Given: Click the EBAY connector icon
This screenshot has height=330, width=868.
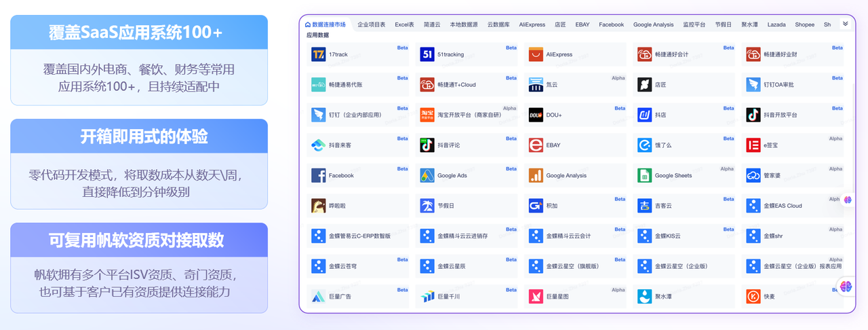Looking at the screenshot, I should tap(536, 145).
